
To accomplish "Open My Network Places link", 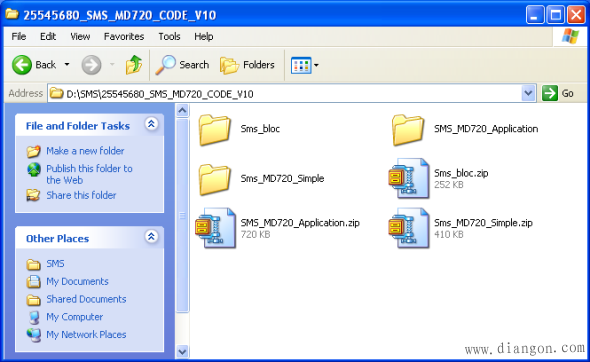I will tap(86, 335).
